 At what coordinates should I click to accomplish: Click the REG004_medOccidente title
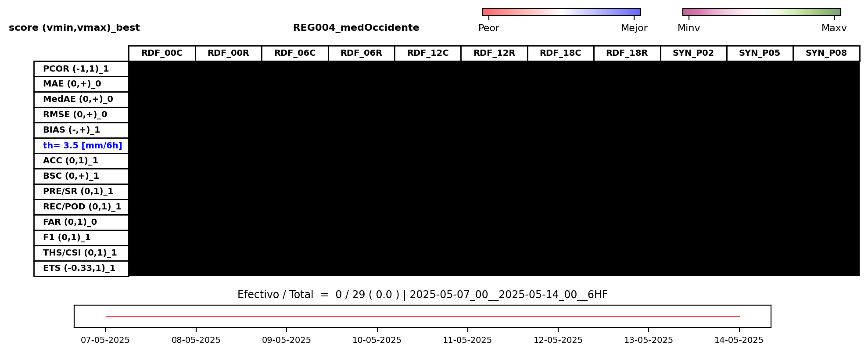click(356, 28)
